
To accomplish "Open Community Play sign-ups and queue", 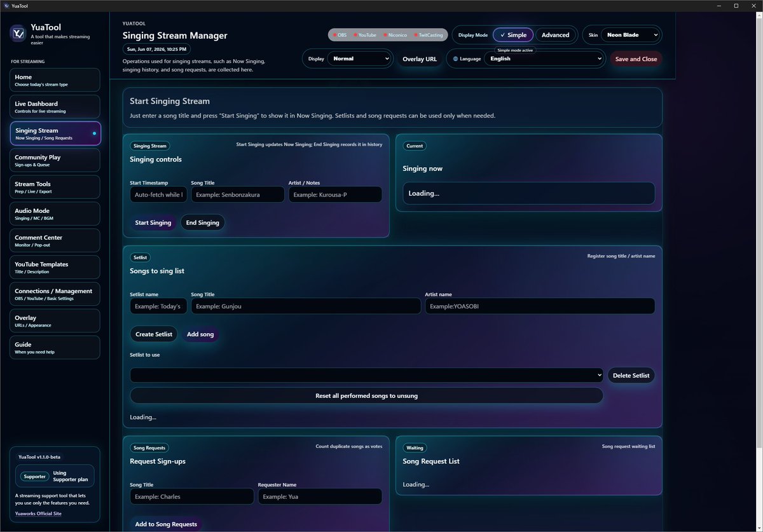I will pyautogui.click(x=55, y=160).
